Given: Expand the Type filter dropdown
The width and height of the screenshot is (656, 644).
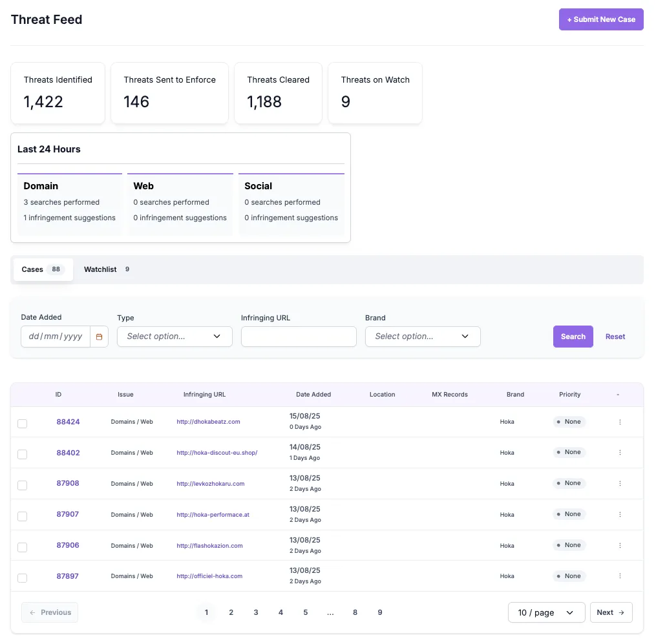Looking at the screenshot, I should [175, 337].
